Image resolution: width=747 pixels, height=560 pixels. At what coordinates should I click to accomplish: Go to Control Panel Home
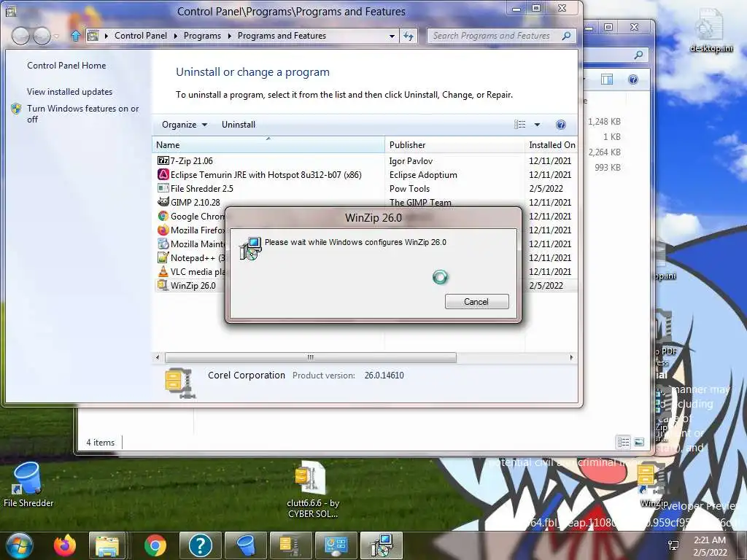[x=66, y=65]
